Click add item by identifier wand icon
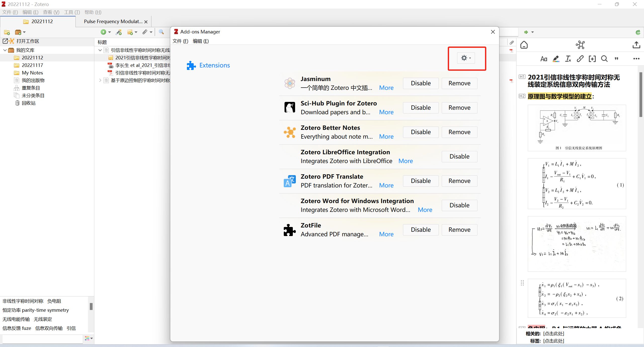The height and width of the screenshot is (347, 644). coord(118,32)
